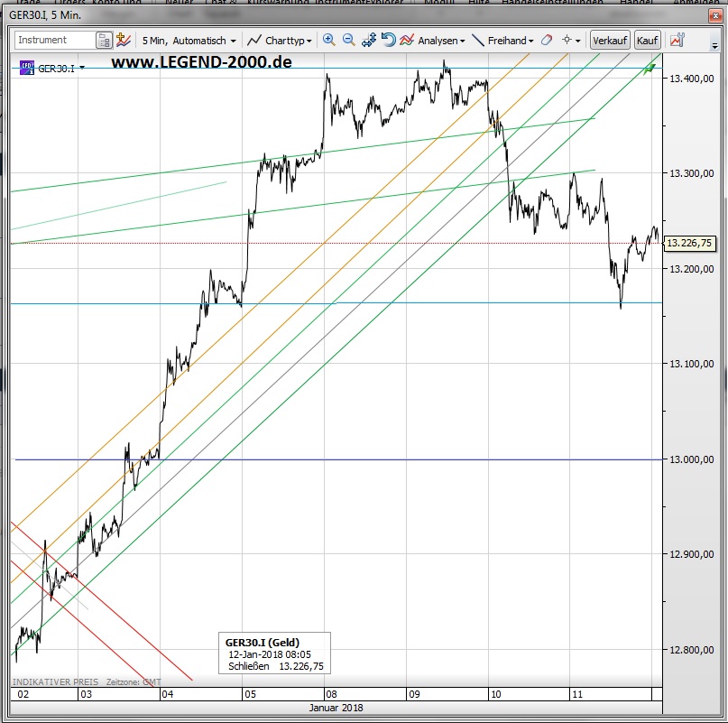The image size is (728, 723).
Task: Select the eraser tool icon
Action: [546, 41]
